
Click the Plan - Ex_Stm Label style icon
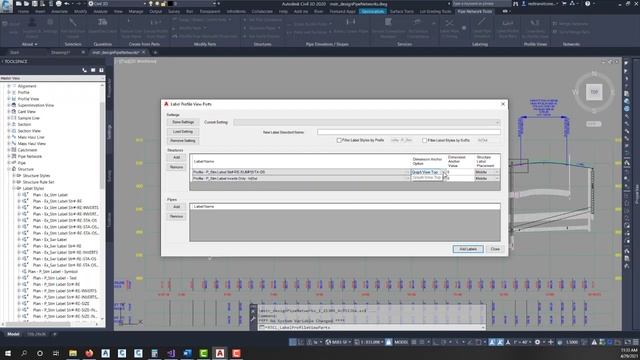click(x=26, y=195)
